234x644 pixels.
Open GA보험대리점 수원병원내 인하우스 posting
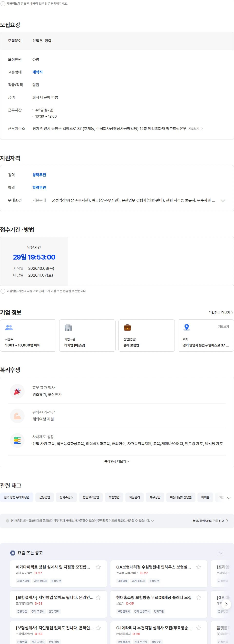click(x=153, y=567)
